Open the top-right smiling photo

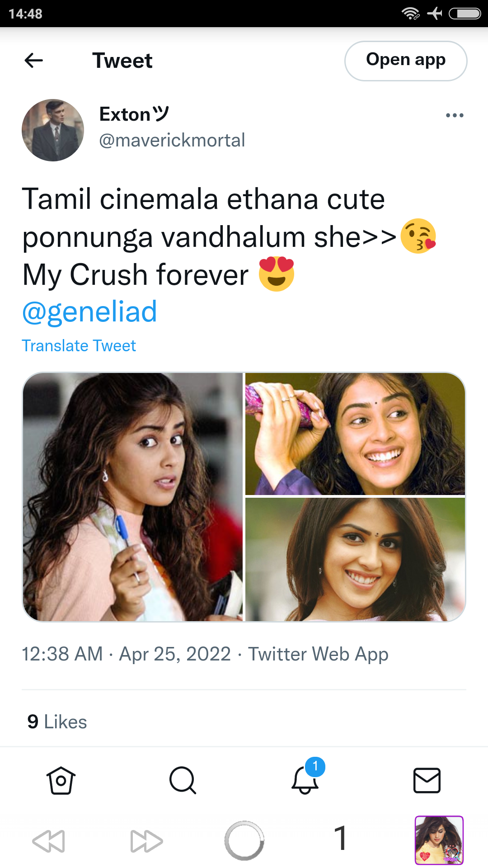pyautogui.click(x=355, y=434)
